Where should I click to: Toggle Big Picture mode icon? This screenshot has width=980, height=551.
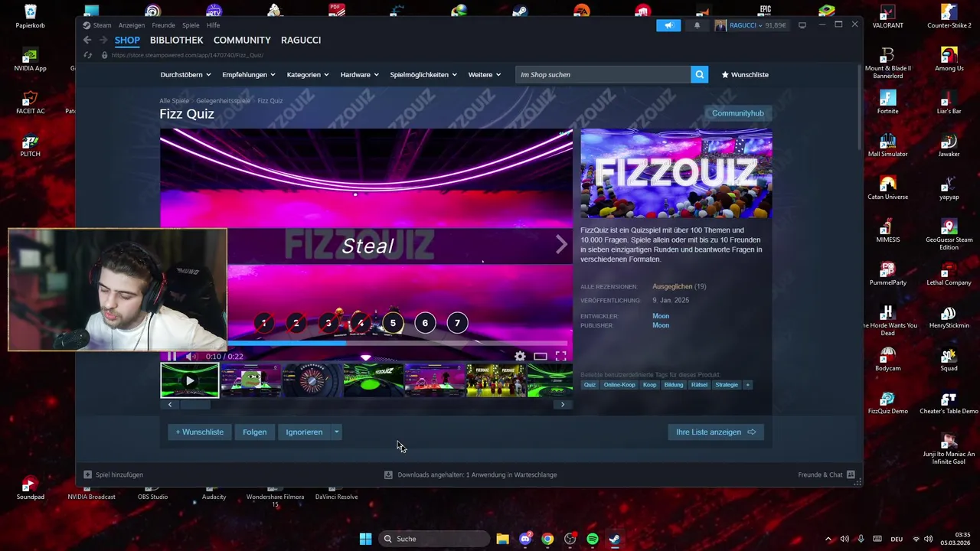[x=802, y=25]
